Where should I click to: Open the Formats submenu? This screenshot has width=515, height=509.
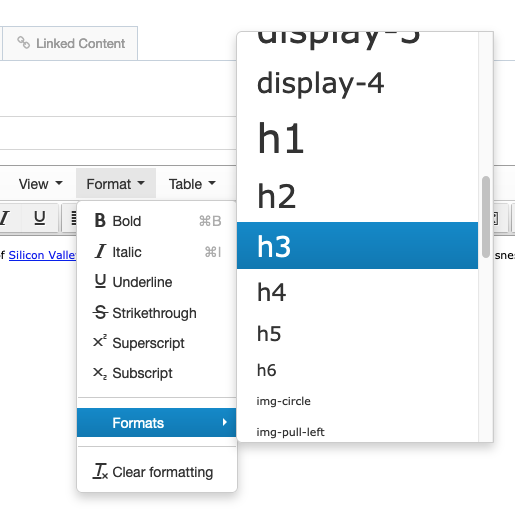coord(157,422)
